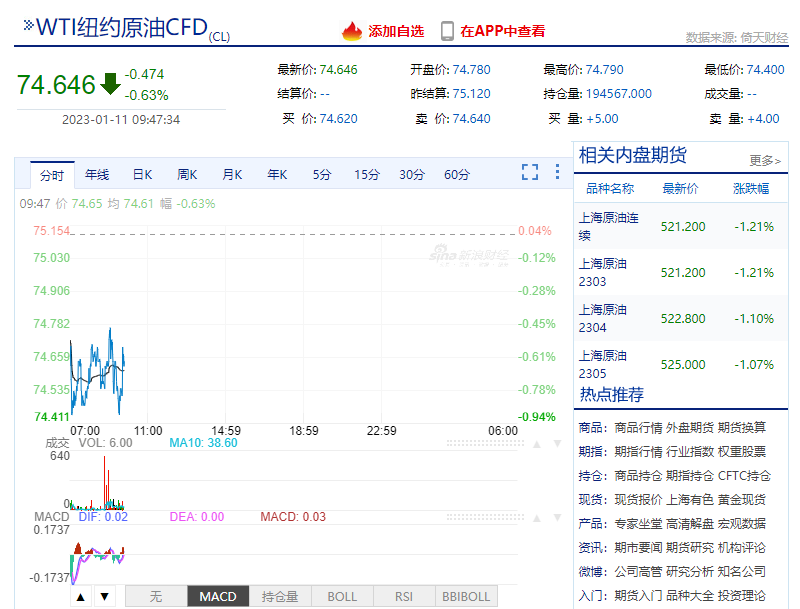Image resolution: width=800 pixels, height=609 pixels.
Task: Select the MACD indicator option
Action: (x=218, y=596)
